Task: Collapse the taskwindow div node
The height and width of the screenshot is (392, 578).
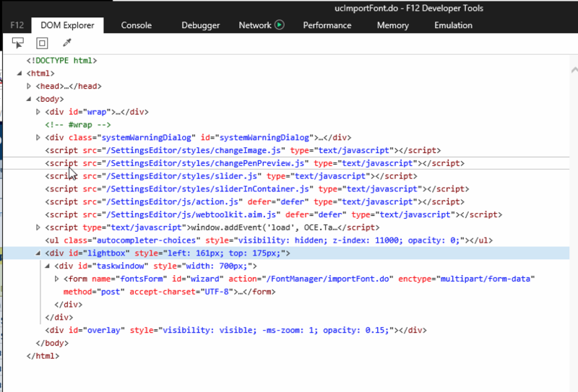Action: tap(47, 266)
